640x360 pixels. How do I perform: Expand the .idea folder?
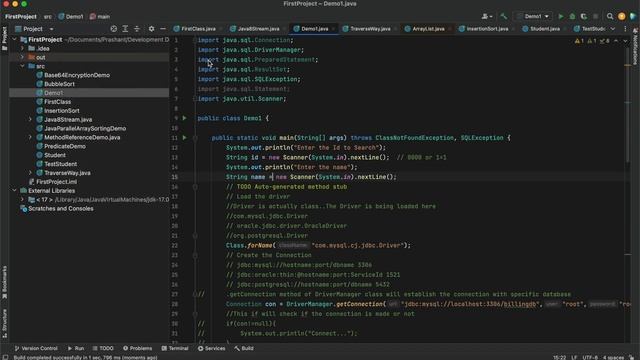pyautogui.click(x=22, y=49)
